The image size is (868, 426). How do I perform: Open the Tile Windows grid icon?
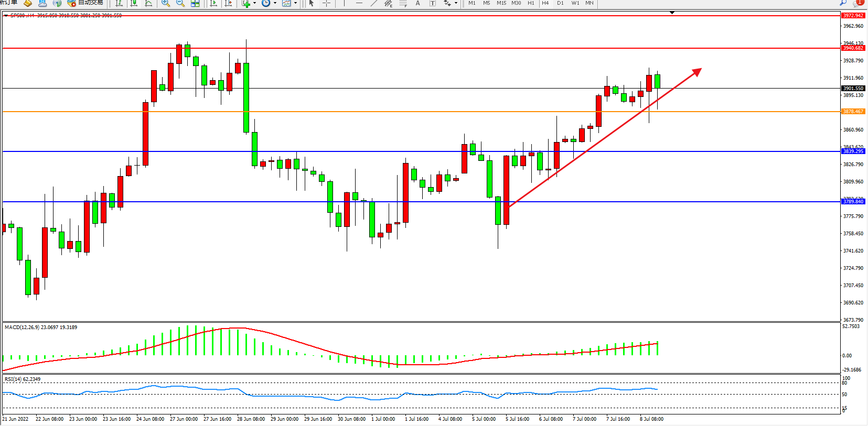coord(195,3)
